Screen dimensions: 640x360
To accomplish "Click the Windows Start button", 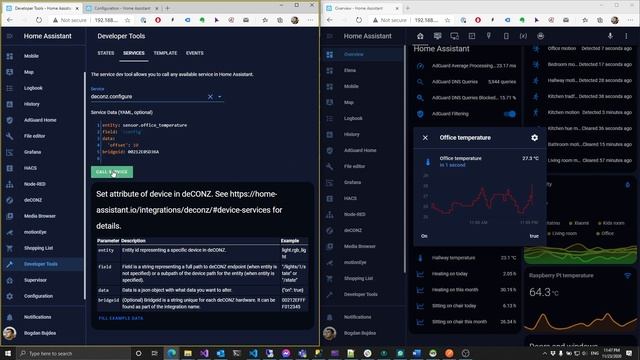I will coord(8,353).
